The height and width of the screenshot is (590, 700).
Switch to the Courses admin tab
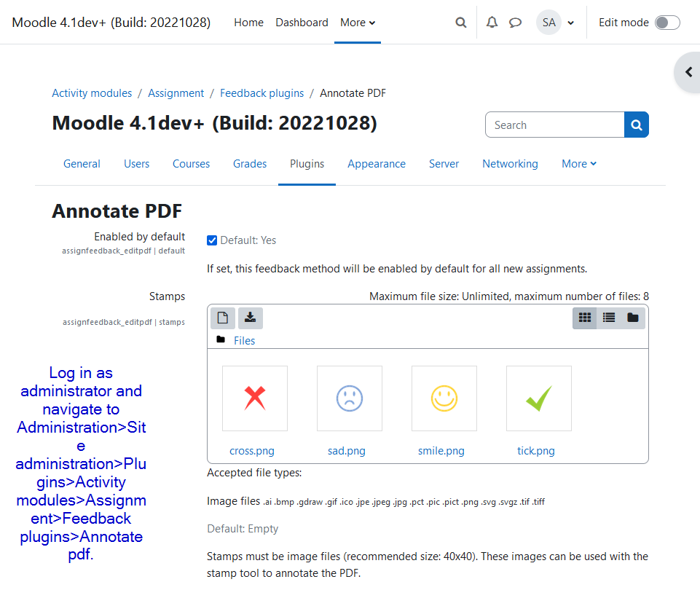(191, 164)
